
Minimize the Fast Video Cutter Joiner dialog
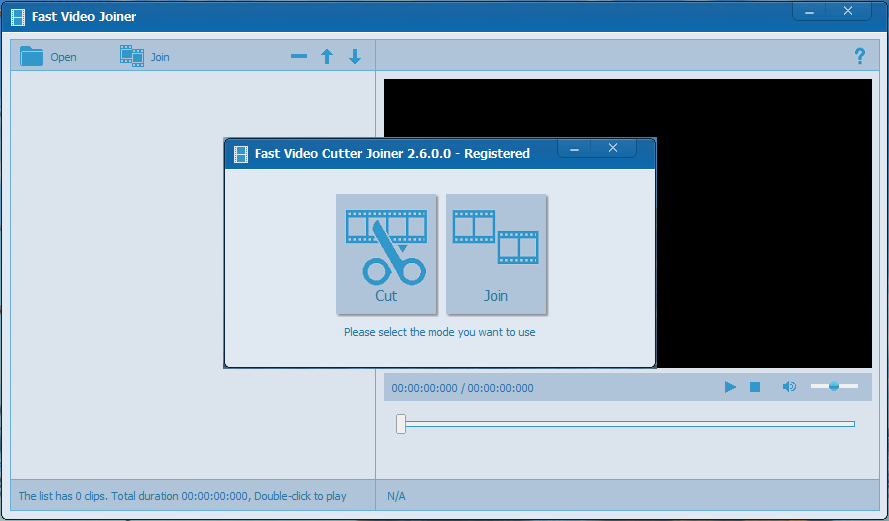pos(574,149)
